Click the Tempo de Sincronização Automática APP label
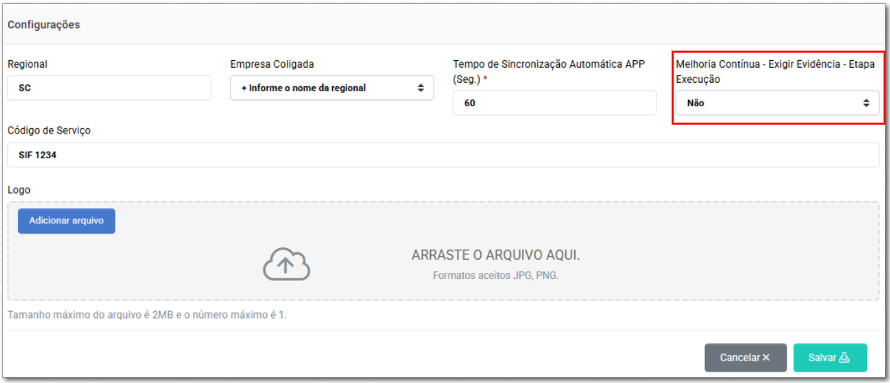Screen dimensions: 890x383 click(x=549, y=72)
